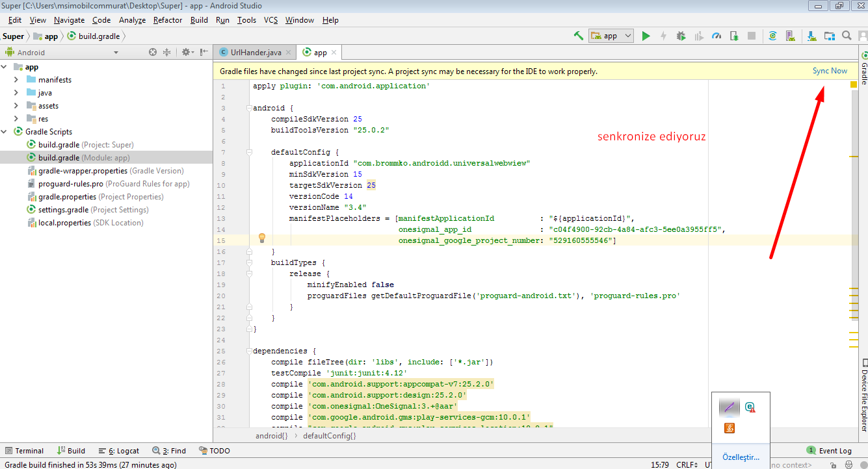Click Super in the navigation breadcrumb
868x469 pixels.
pyautogui.click(x=13, y=36)
